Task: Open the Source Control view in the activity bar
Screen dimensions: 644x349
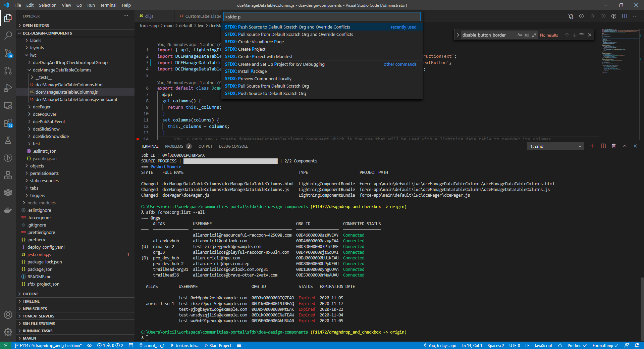Action: coord(8,53)
